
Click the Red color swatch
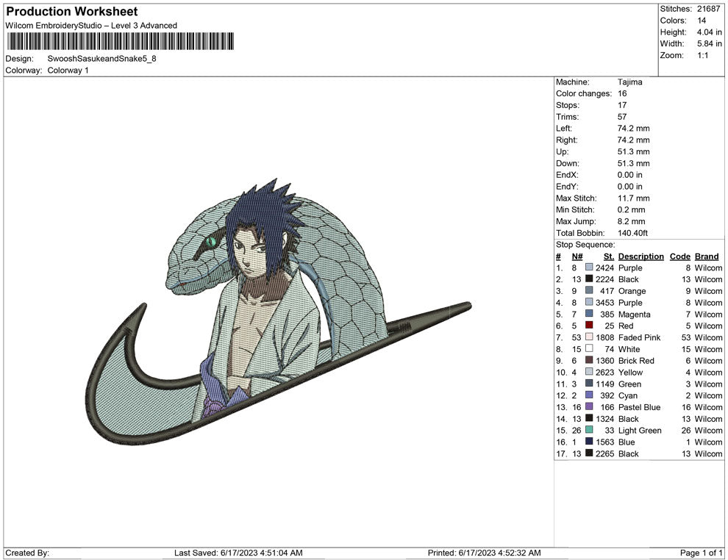tap(589, 326)
